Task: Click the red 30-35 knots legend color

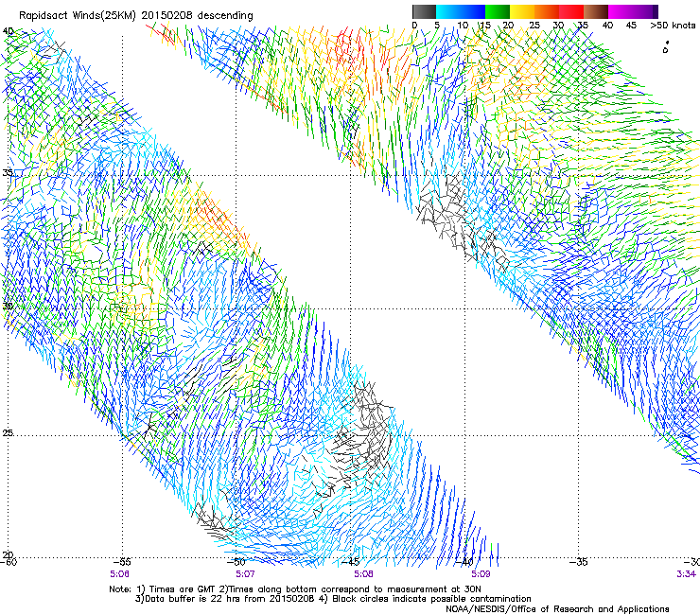Action: tap(571, 11)
